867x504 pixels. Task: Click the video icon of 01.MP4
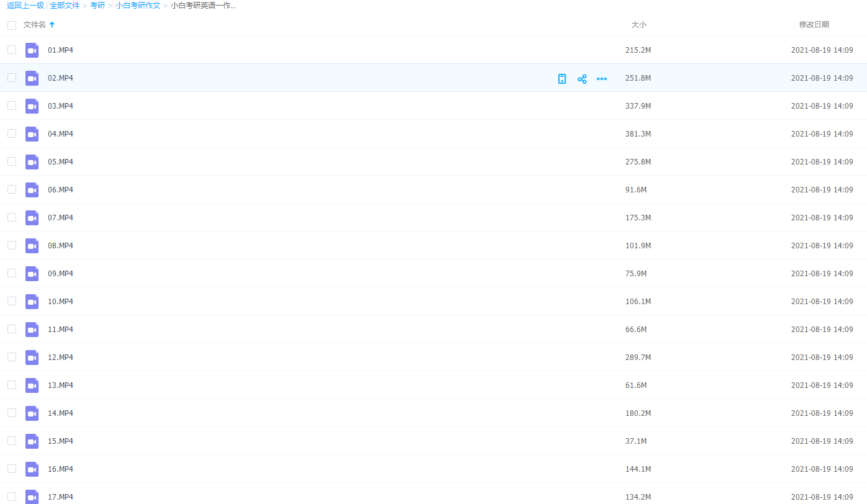tap(32, 50)
